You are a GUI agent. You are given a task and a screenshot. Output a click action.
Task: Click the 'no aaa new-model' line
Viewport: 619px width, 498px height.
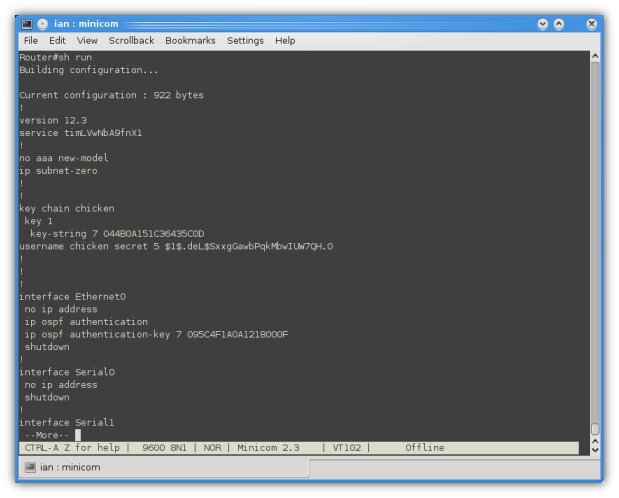click(x=64, y=158)
